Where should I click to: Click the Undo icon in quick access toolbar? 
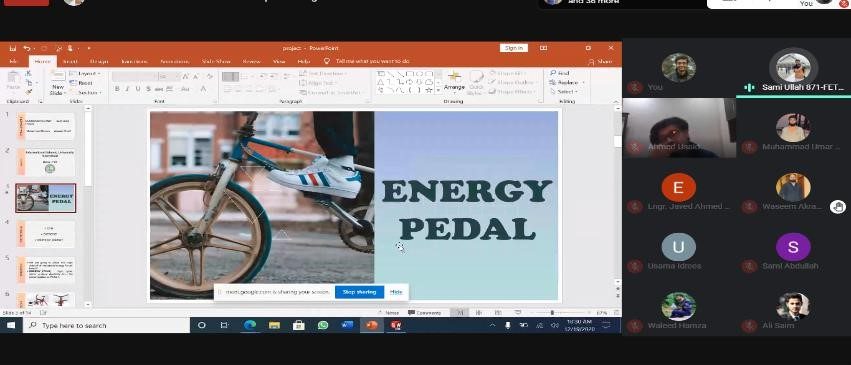click(27, 48)
